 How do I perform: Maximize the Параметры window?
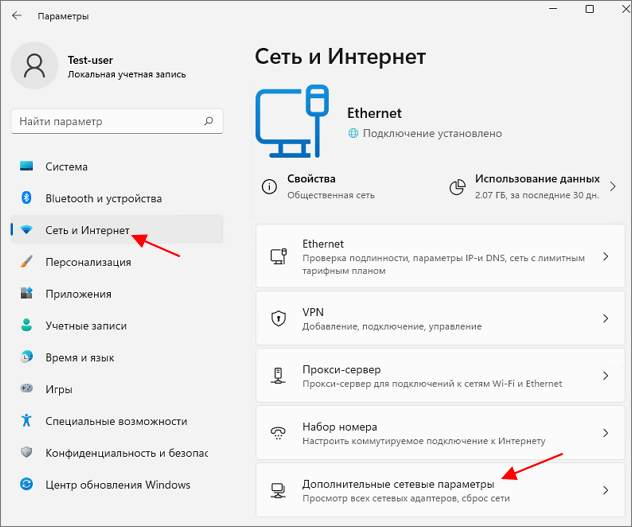tap(590, 9)
